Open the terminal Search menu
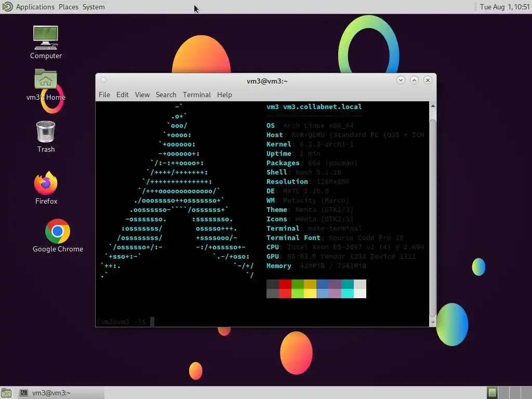Screen dimensions: 532x399 click(166, 95)
